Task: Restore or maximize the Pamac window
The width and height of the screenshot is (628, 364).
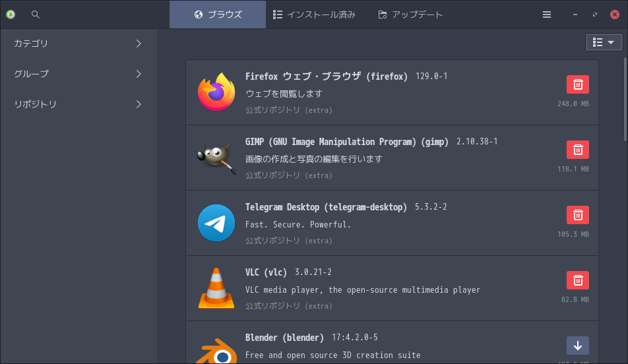Action: pyautogui.click(x=595, y=15)
